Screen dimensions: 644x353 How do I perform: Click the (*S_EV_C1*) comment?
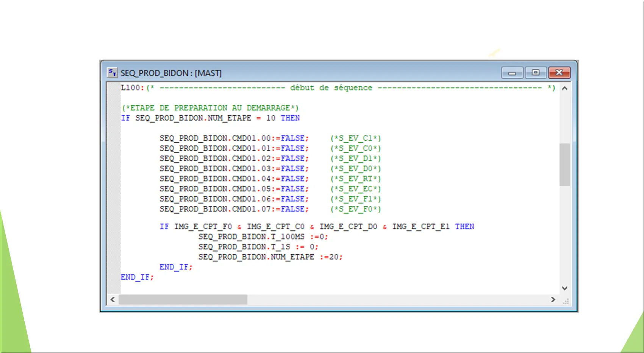click(x=355, y=138)
